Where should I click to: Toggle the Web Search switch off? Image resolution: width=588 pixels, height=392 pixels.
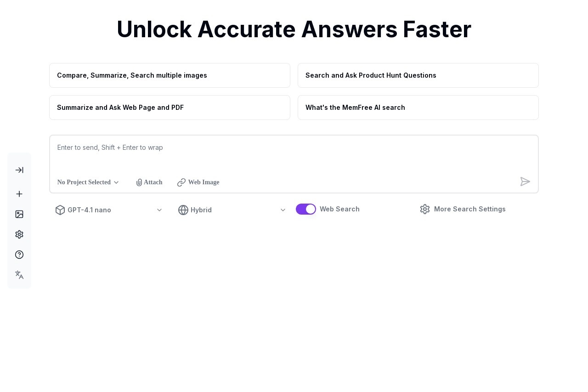[306, 209]
